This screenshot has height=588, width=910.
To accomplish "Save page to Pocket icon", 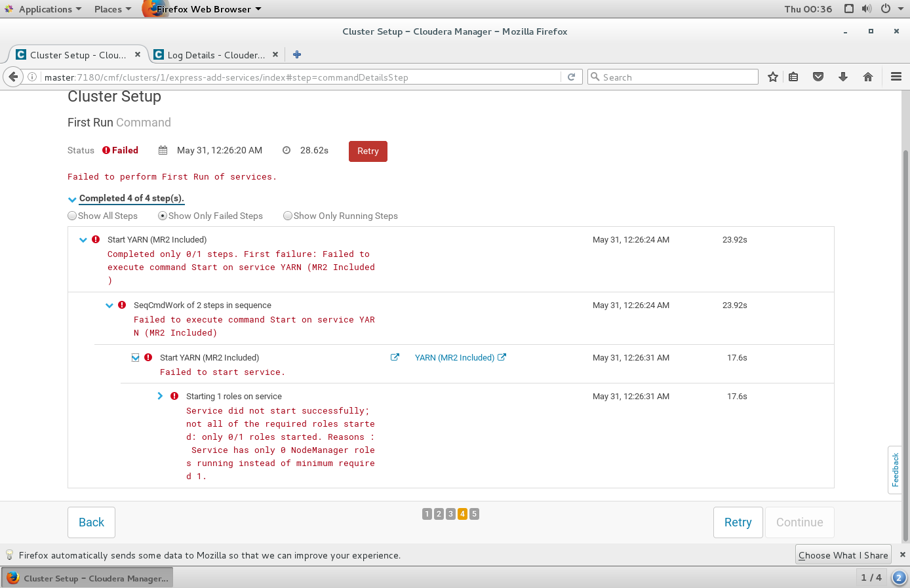I will coord(818,77).
